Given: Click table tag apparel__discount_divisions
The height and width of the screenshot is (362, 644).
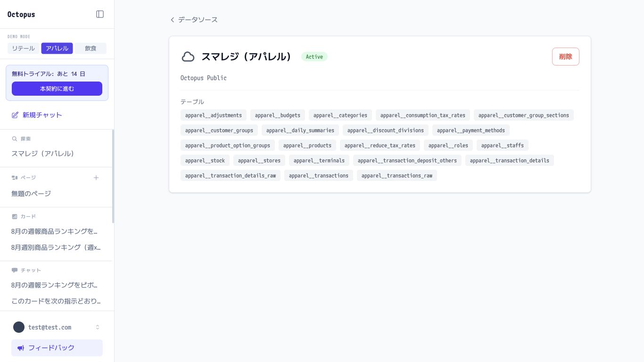Looking at the screenshot, I should [386, 130].
